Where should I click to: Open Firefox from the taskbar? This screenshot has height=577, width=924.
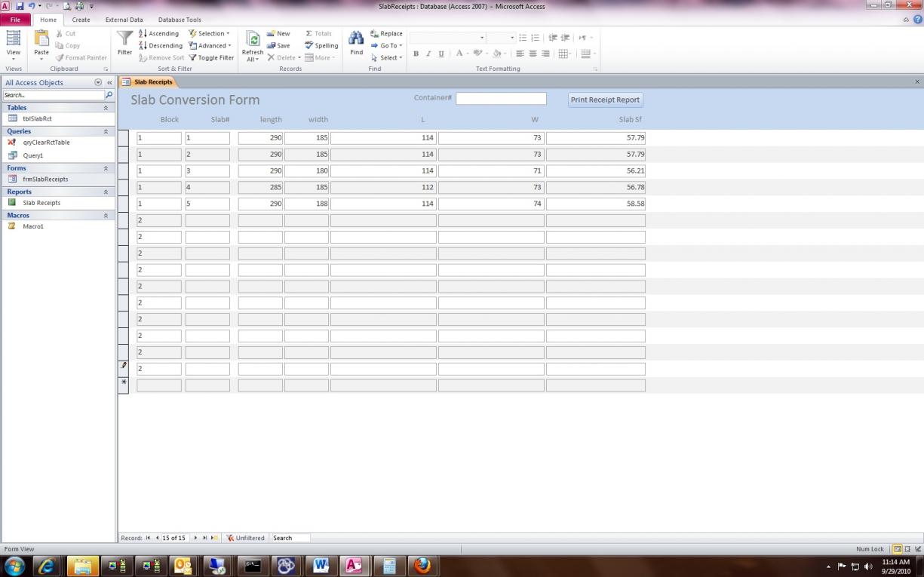pos(422,566)
